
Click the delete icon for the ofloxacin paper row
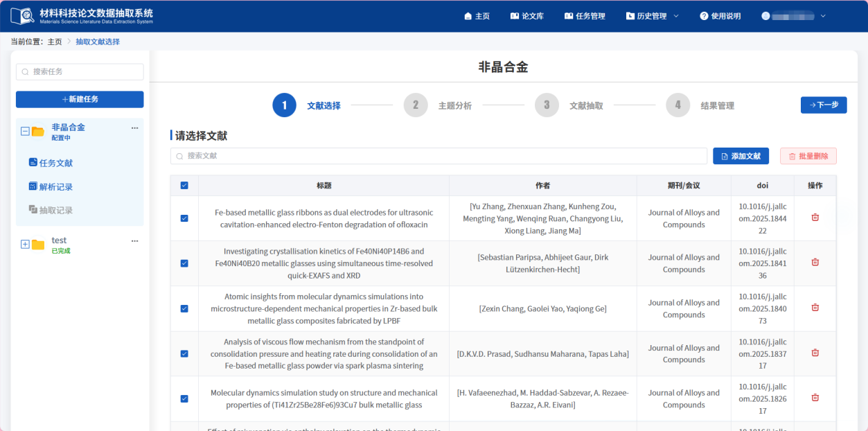(x=814, y=218)
